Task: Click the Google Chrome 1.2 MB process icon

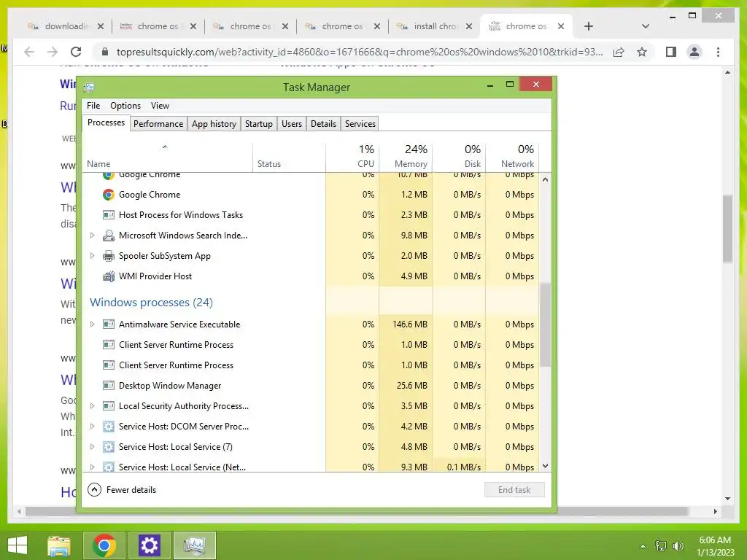Action: click(109, 194)
